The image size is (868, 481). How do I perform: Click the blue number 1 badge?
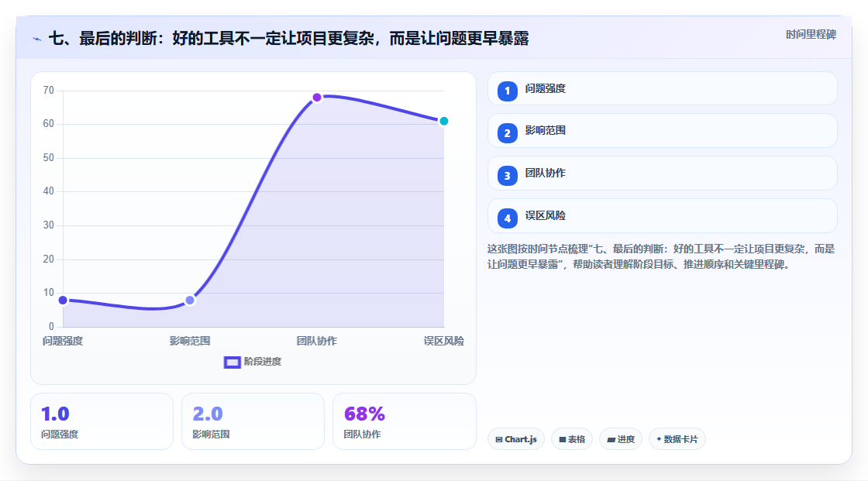click(507, 91)
